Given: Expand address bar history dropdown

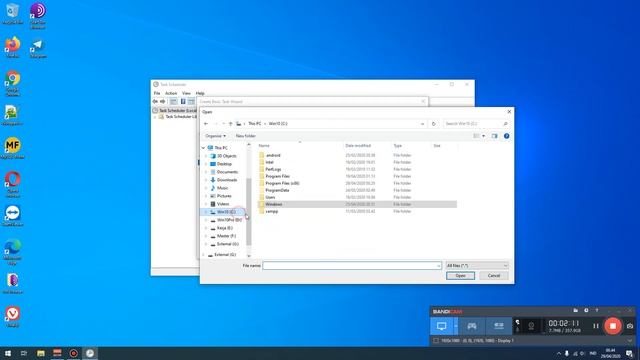Looking at the screenshot, I should tap(422, 124).
